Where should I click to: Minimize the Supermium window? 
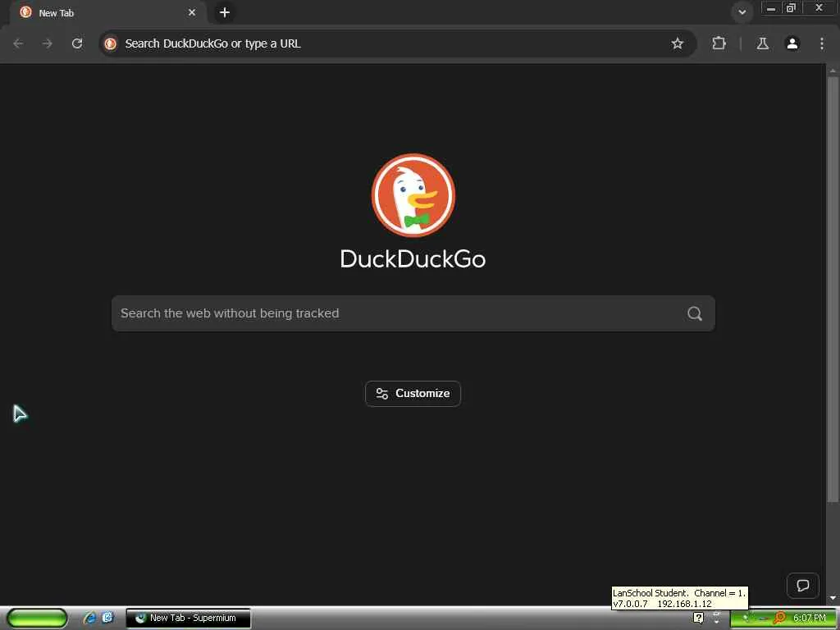(x=771, y=8)
